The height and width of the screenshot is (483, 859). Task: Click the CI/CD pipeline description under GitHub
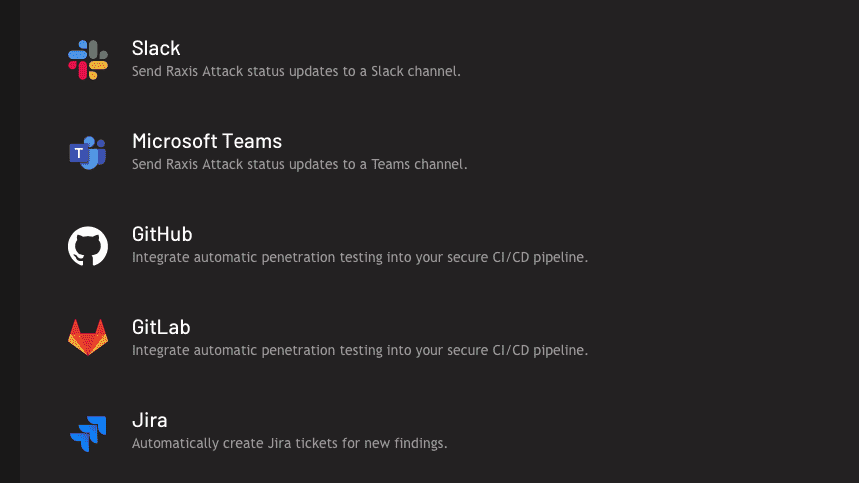click(x=360, y=257)
